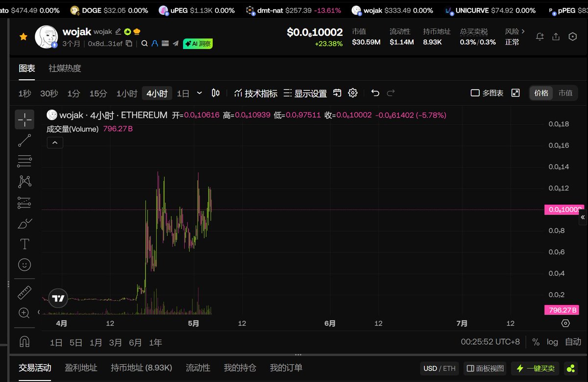Select the 15分 timeframe

[x=98, y=94]
